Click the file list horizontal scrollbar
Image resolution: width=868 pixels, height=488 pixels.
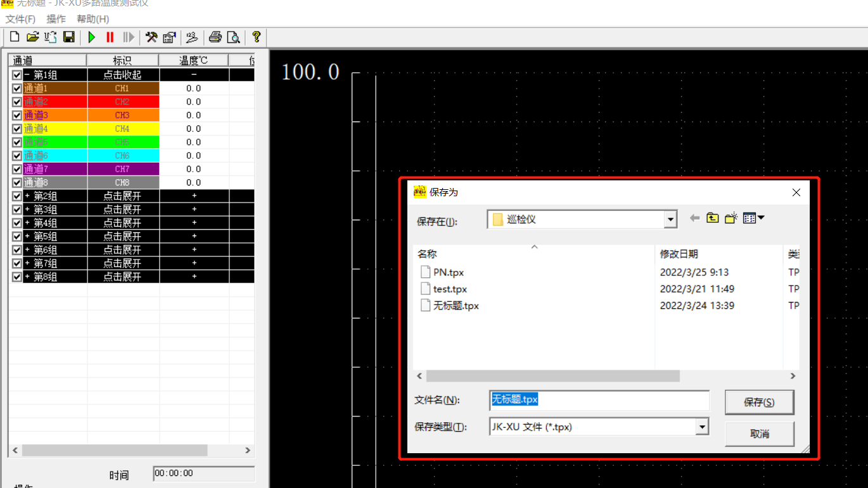pos(552,376)
